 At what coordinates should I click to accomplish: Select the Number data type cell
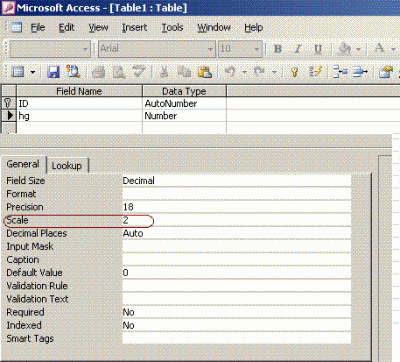coord(184,116)
